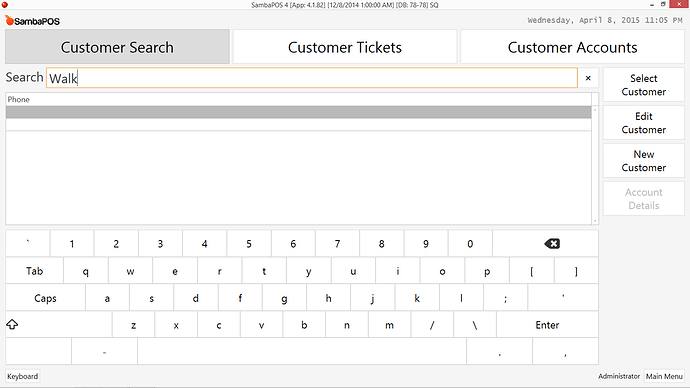Tap the 7 key on the keyboard

[x=337, y=243]
